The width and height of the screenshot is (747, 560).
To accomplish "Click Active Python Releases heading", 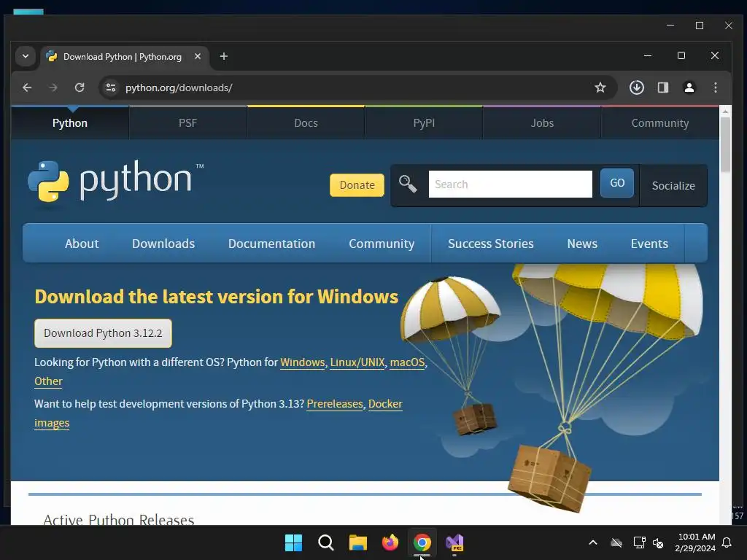I will pyautogui.click(x=119, y=519).
